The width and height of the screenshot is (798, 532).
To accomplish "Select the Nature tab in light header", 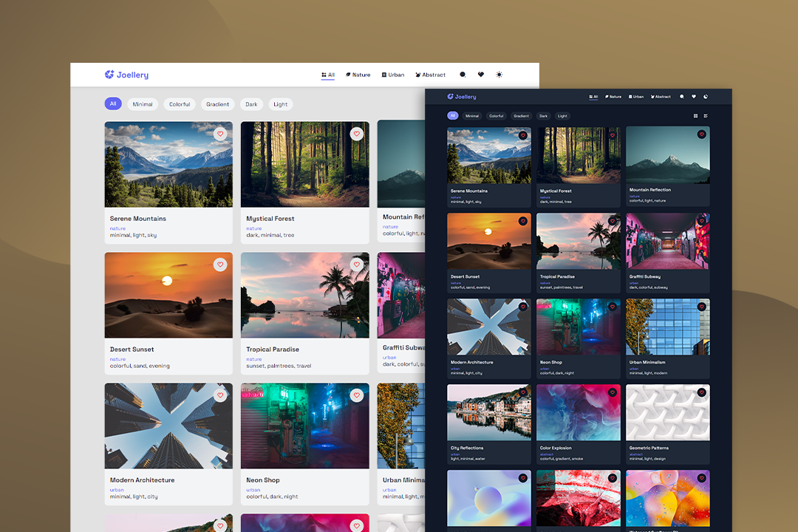I will [x=358, y=75].
